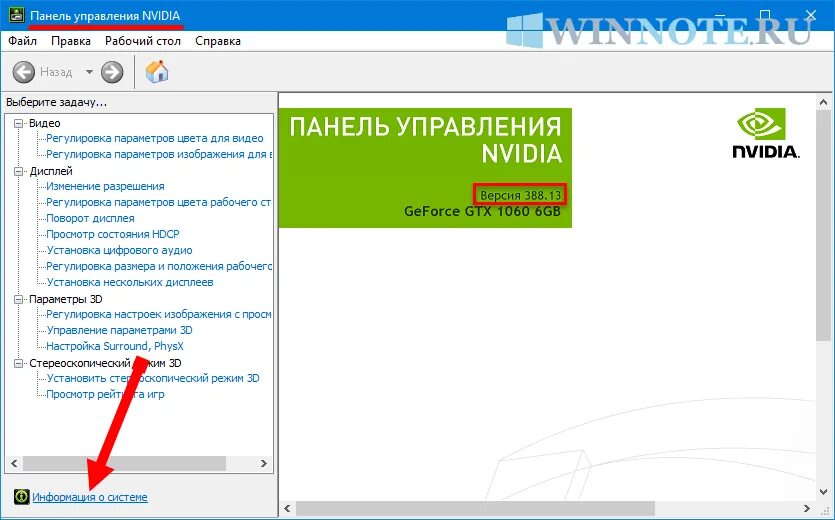Click the Стереоскопический режим 3D label
This screenshot has width=835, height=520.
(x=105, y=363)
